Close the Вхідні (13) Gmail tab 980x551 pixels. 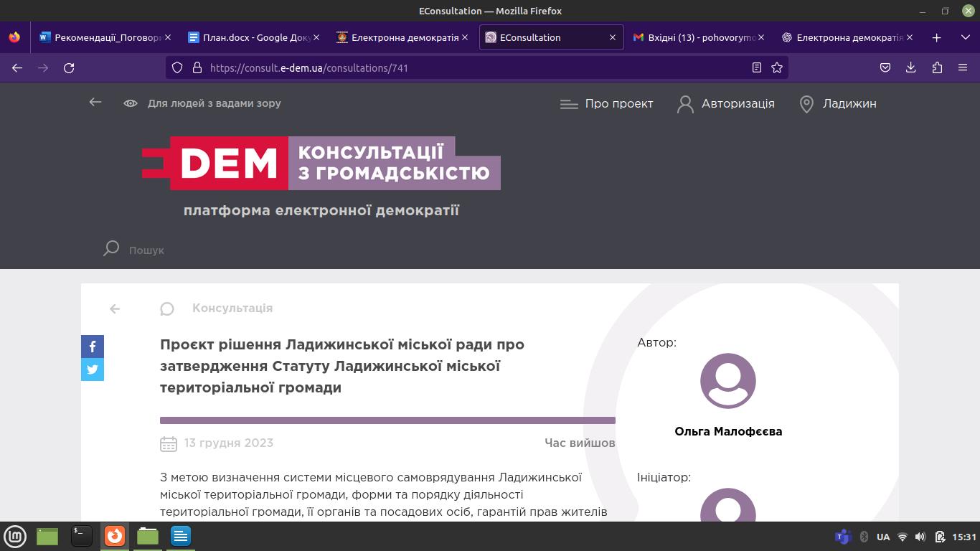click(x=761, y=37)
